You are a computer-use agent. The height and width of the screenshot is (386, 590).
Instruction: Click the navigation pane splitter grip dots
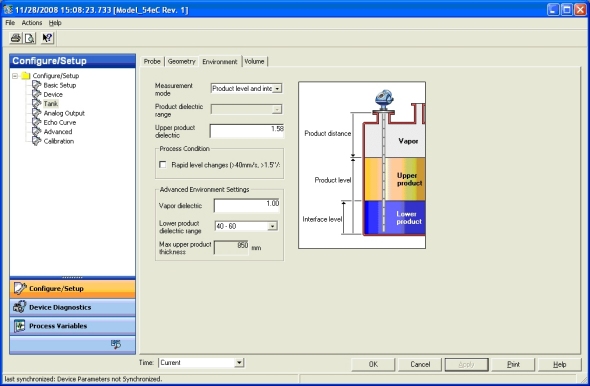coord(72,278)
